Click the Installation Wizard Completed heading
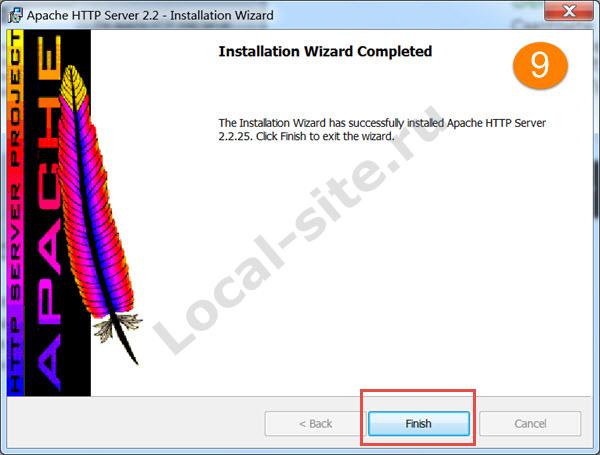This screenshot has width=600, height=455. (325, 51)
